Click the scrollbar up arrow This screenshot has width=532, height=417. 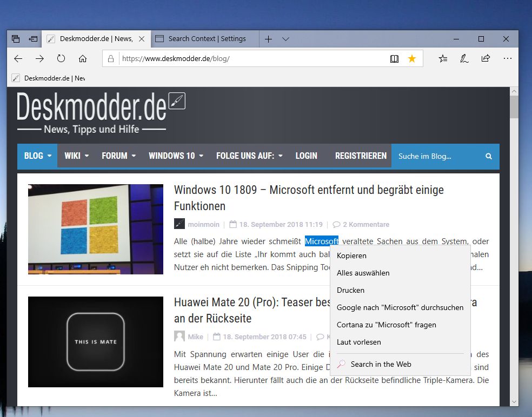click(x=514, y=91)
